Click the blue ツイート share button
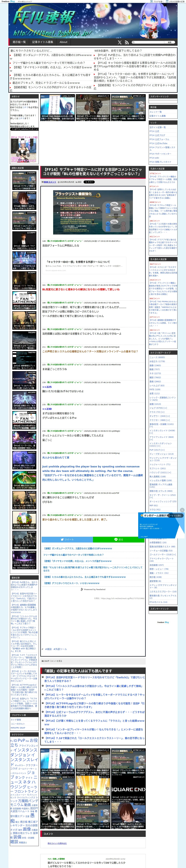186x868 pixels. click(x=67, y=539)
